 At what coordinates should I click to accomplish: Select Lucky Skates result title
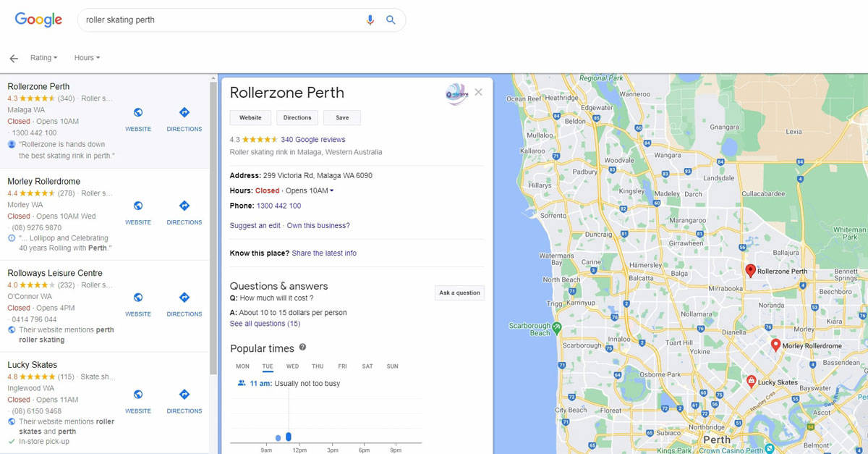32,365
